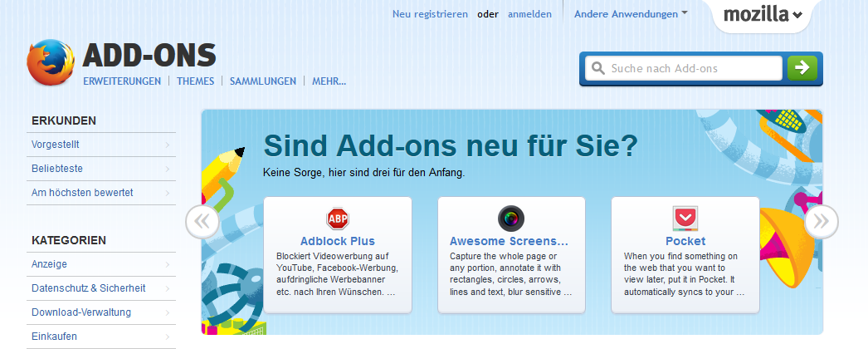Viewport: 868px width, 349px height.
Task: Click chevron next to Beliebteste
Action: coord(167,169)
